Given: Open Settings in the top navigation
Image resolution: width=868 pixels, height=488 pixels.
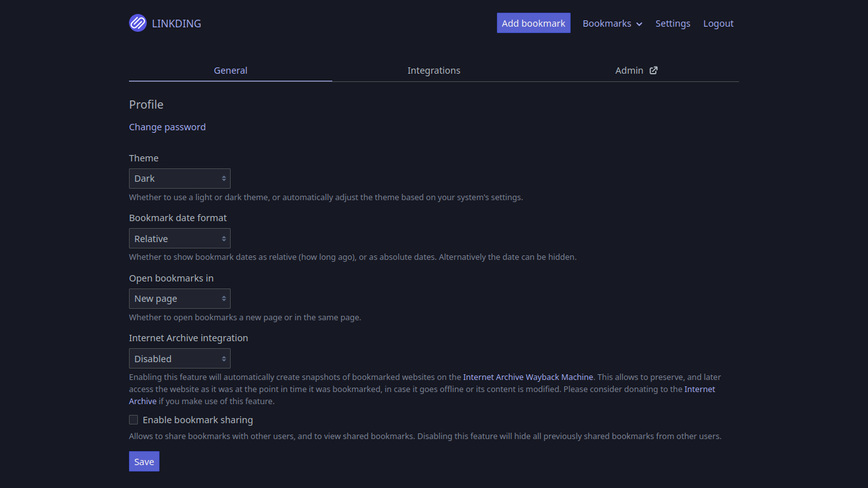Looking at the screenshot, I should 672,24.
